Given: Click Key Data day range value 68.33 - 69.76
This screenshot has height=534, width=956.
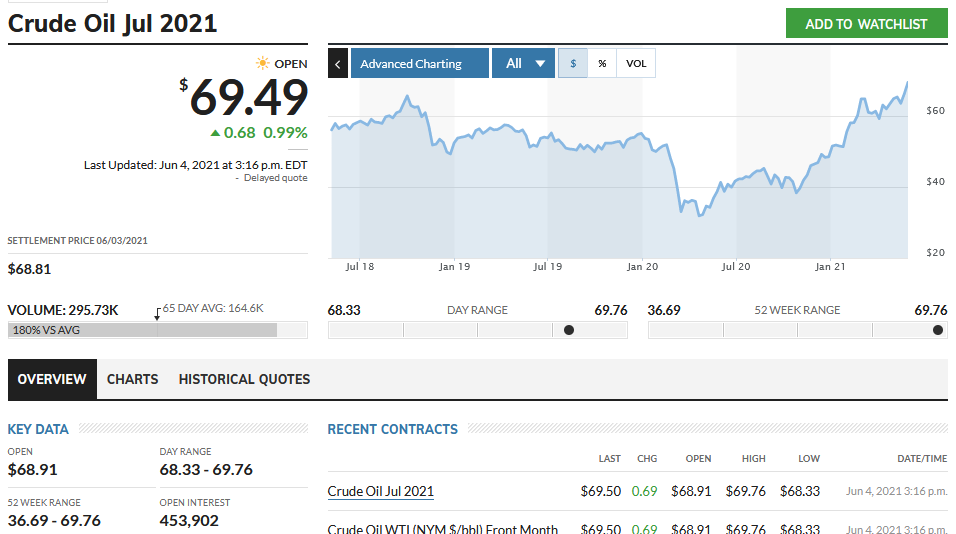Looking at the screenshot, I should pos(206,470).
